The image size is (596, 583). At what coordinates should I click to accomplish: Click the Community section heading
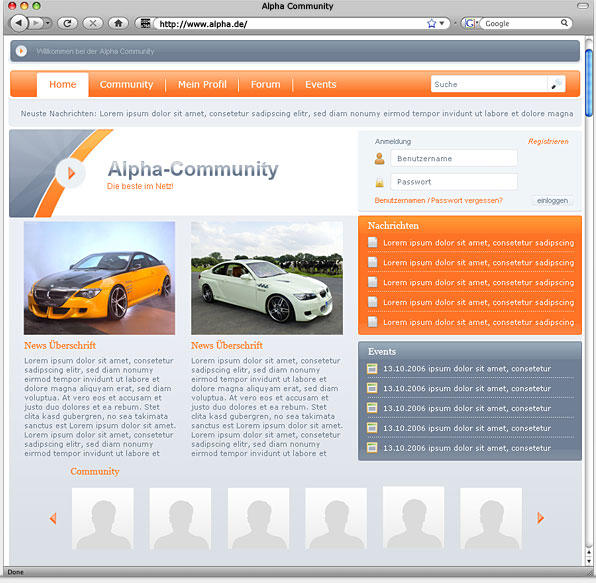[95, 471]
